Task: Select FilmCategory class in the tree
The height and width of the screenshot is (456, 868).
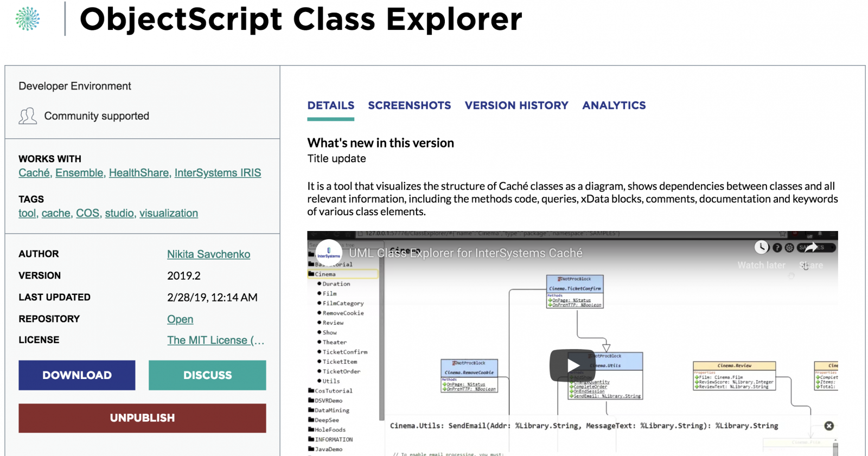Action: tap(343, 304)
